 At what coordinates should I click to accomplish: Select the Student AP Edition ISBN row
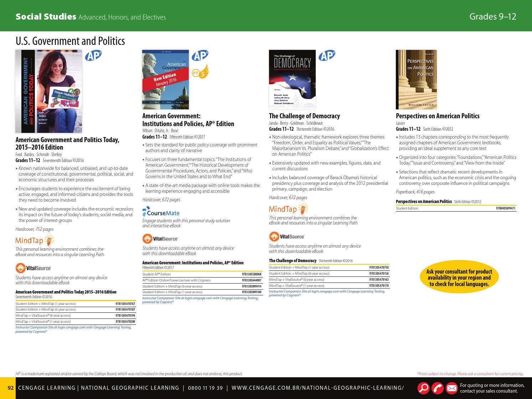[202, 274]
